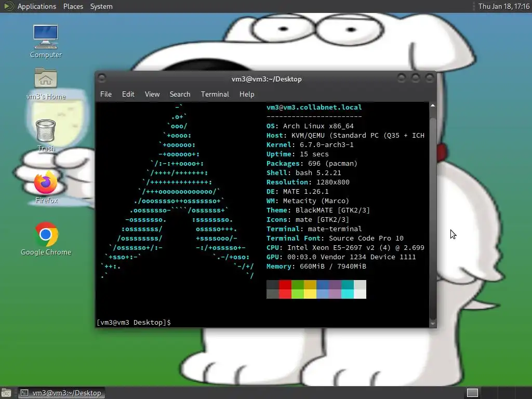This screenshot has height=399, width=532.
Task: Click the DE: MATE 1.26.1 line
Action: (298, 191)
